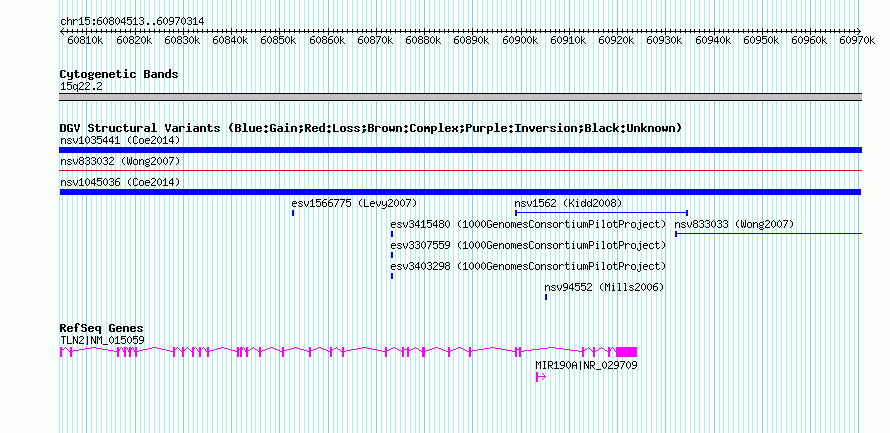Open the nsv1562 (Kidd2008) label

point(568,203)
